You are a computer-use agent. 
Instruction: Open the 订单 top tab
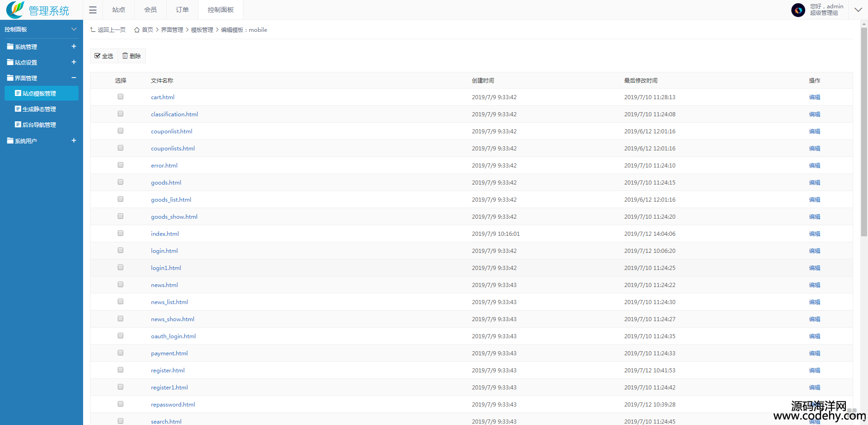[x=182, y=10]
